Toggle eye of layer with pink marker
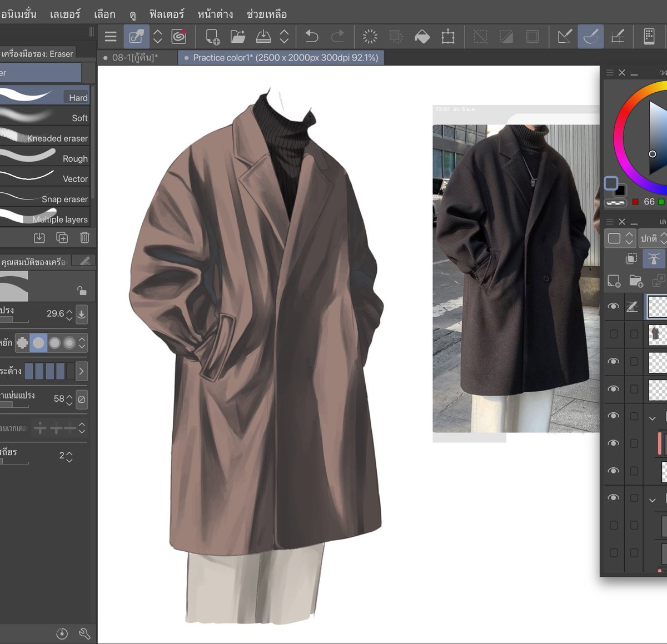 (x=614, y=443)
